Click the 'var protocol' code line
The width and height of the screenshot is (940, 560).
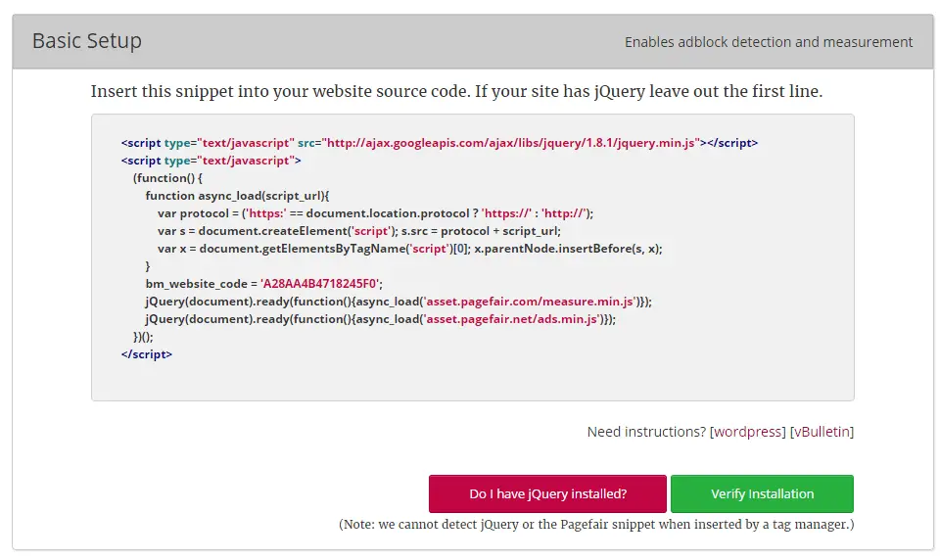(x=375, y=213)
